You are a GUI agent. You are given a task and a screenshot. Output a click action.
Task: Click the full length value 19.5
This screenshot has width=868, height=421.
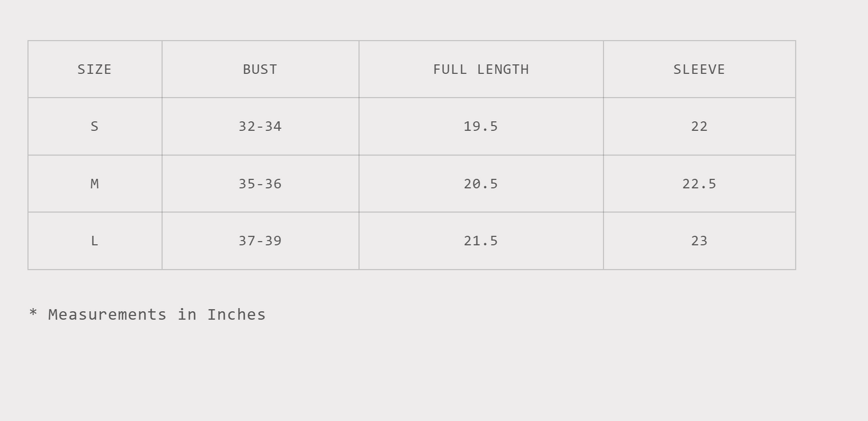click(481, 127)
